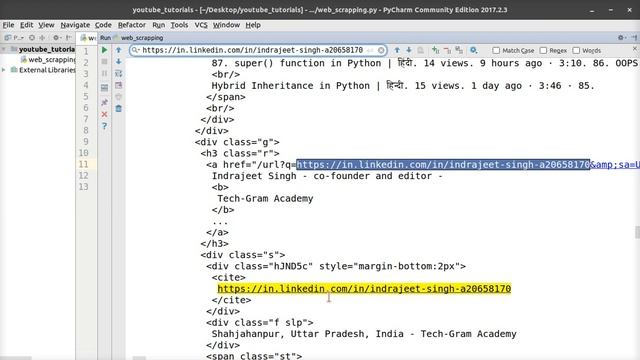
Task: Click the Print console output icon
Action: click(118, 97)
